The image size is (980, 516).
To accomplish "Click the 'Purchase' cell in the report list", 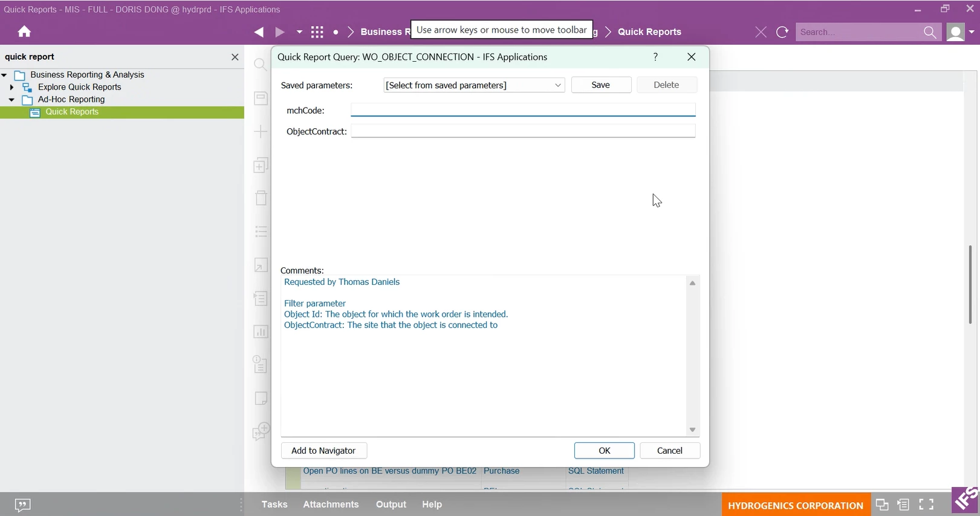I will click(502, 471).
